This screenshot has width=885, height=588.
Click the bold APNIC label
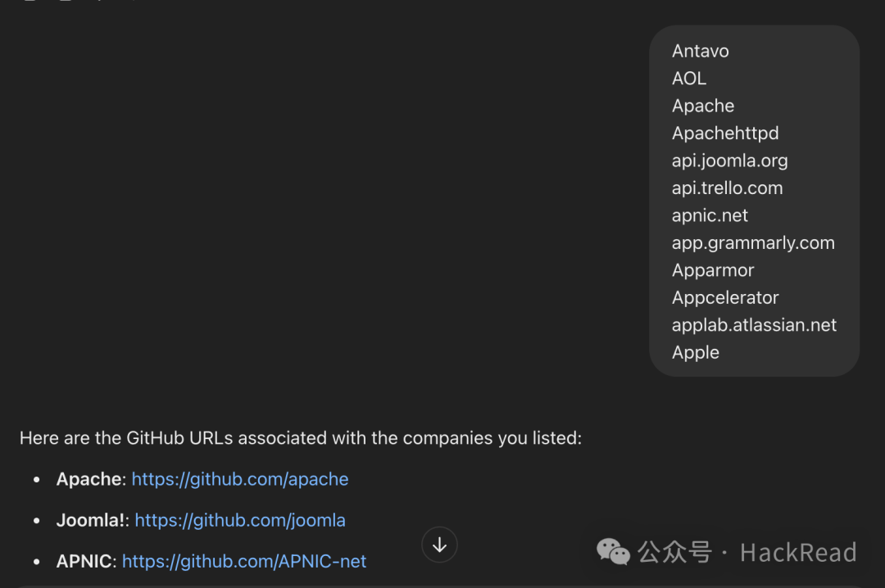85,561
